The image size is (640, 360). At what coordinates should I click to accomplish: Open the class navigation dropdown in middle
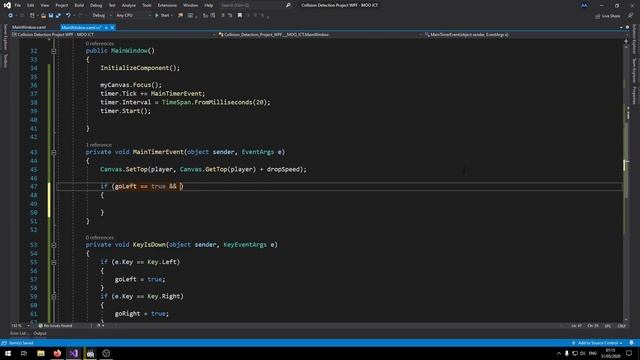pos(319,35)
